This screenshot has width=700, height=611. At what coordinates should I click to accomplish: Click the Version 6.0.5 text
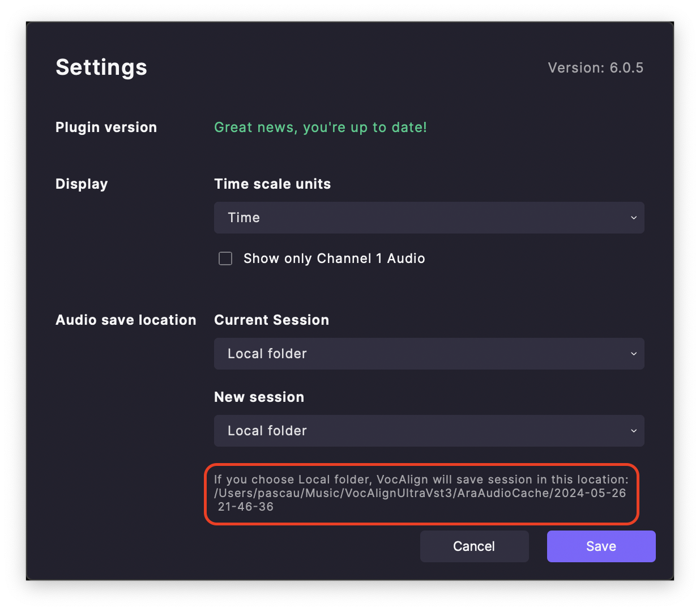[595, 68]
